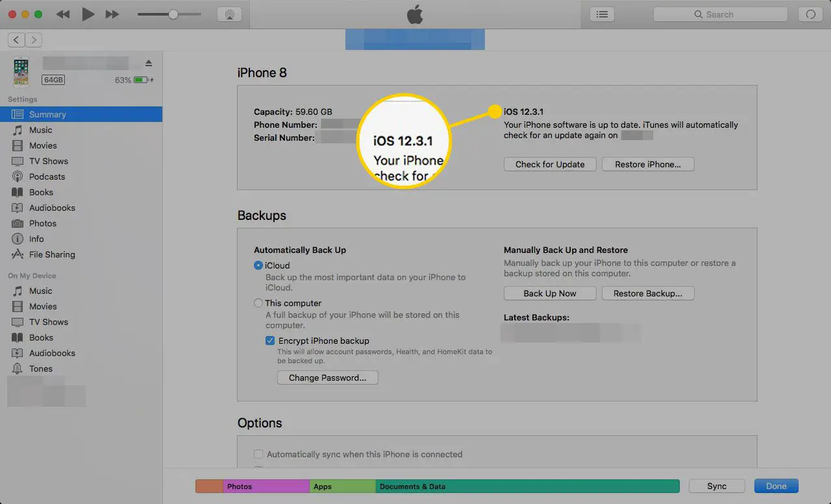Screen dimensions: 831x504
Task: Click the Back Up Now button
Action: pyautogui.click(x=550, y=293)
